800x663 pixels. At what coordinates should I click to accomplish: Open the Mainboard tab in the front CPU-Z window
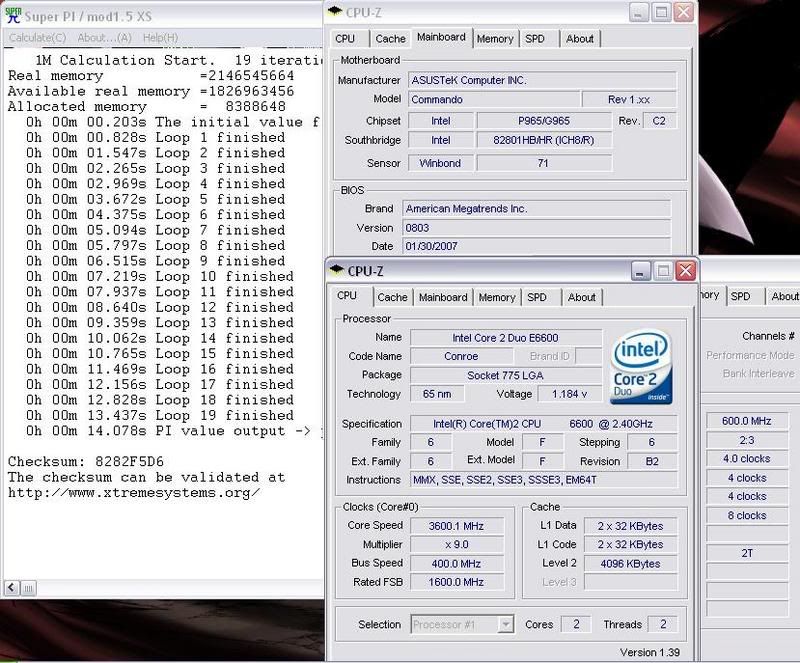[x=443, y=298]
